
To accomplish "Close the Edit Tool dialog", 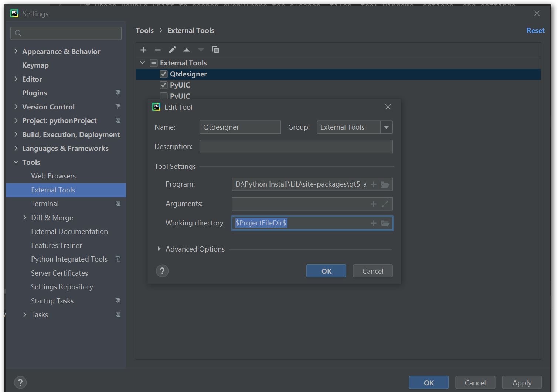I will [388, 107].
